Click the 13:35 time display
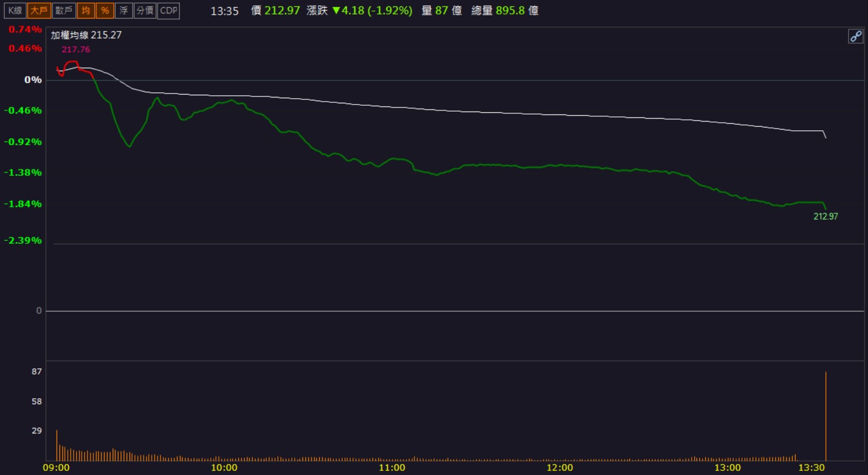The width and height of the screenshot is (868, 475). point(225,11)
